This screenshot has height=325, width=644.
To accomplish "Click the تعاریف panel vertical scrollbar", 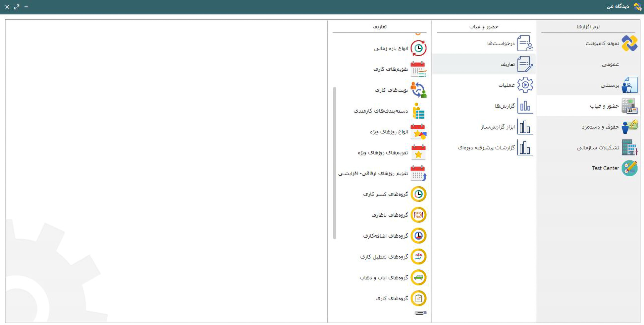I will [x=334, y=163].
